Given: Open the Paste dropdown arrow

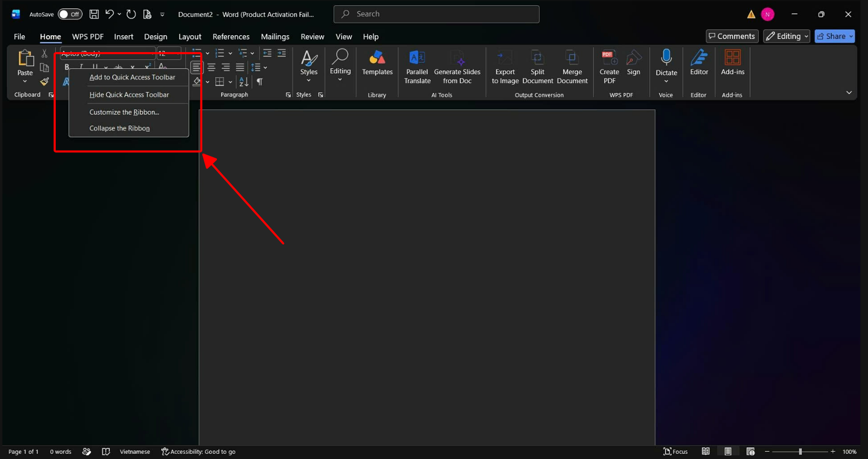Looking at the screenshot, I should [x=25, y=82].
